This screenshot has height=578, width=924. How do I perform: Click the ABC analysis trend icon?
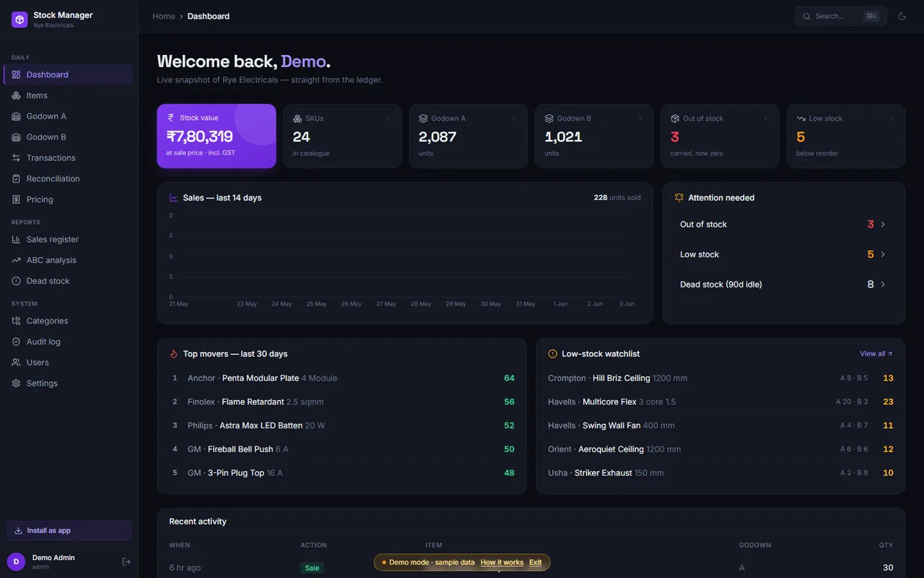point(16,260)
